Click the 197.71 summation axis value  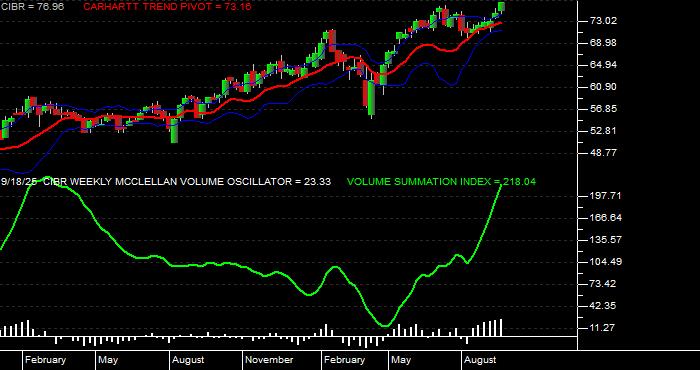pyautogui.click(x=605, y=196)
